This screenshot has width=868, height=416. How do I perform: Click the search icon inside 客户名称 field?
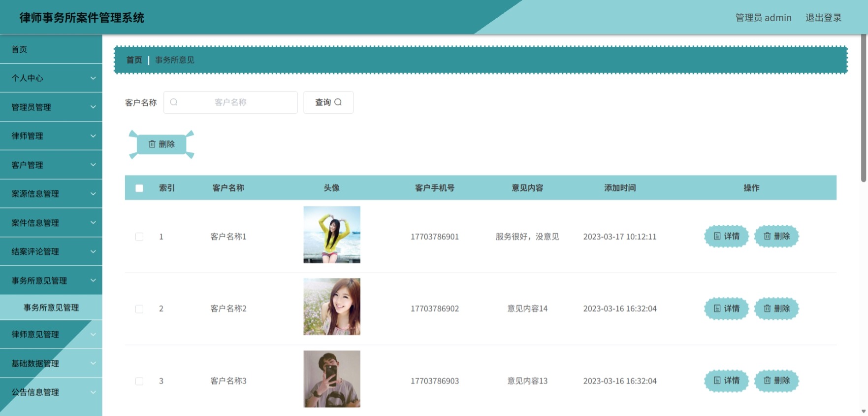tap(174, 102)
